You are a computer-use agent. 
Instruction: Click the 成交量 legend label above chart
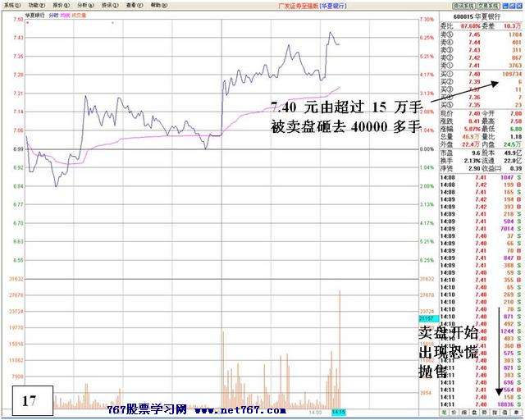click(79, 16)
